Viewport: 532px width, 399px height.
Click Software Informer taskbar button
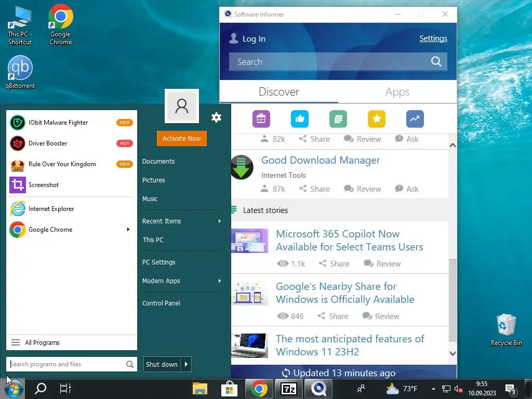pos(318,389)
